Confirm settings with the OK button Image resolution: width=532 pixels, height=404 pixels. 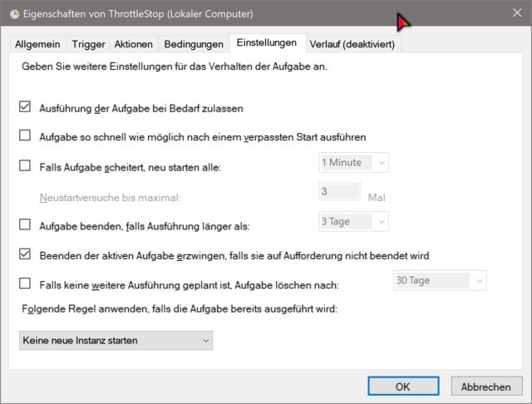(403, 386)
